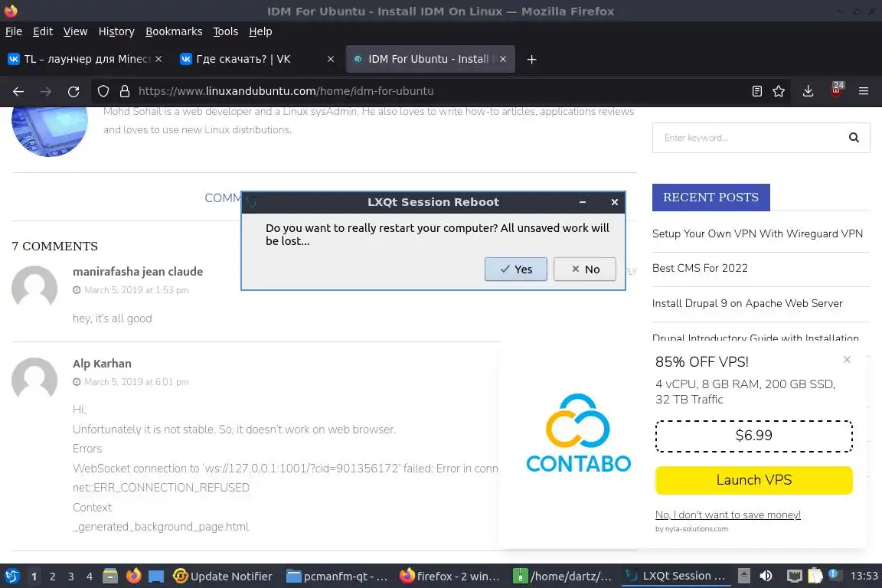This screenshot has width=882, height=588.
Task: Open the clipboard manager tray icon
Action: [x=815, y=576]
